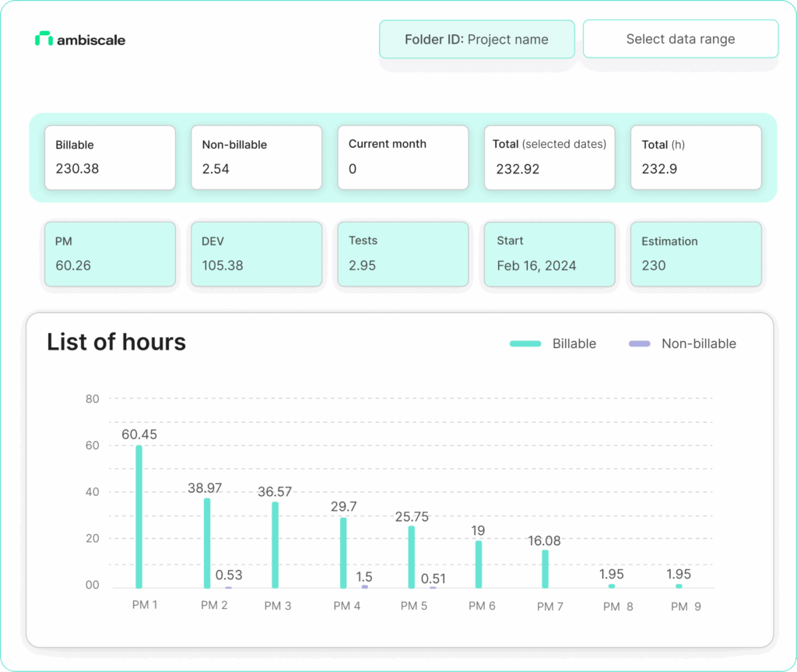Click the PM 1 billable bar
This screenshot has width=797, height=672.
139,517
